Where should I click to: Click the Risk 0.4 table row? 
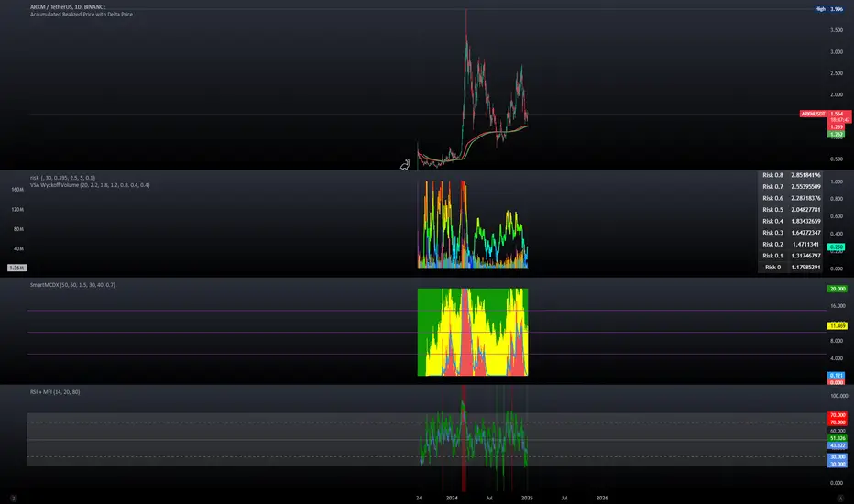click(791, 221)
